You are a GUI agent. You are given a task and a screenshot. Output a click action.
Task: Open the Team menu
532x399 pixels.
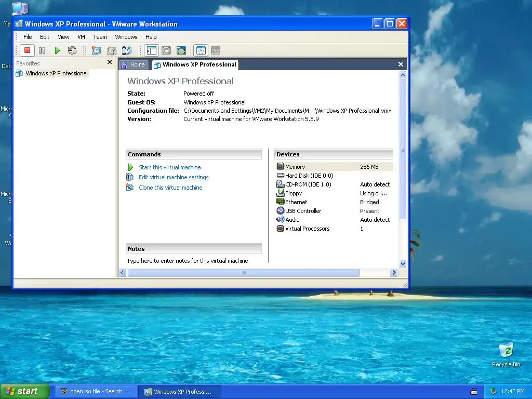100,37
